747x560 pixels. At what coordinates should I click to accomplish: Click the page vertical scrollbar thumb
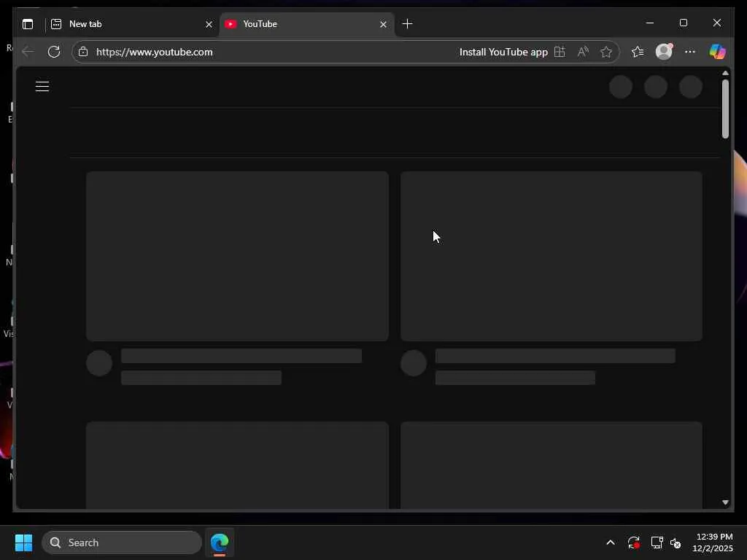pos(725,109)
